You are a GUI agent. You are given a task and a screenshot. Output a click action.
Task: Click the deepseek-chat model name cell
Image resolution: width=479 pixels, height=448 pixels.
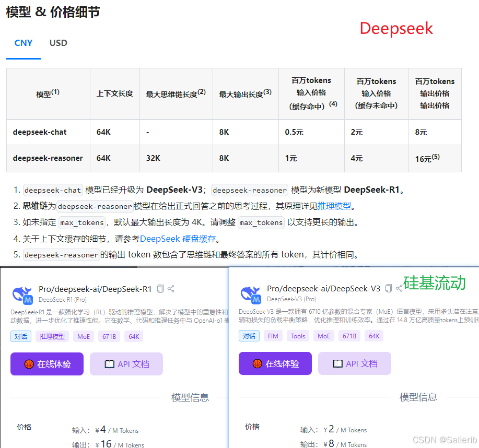click(48, 132)
